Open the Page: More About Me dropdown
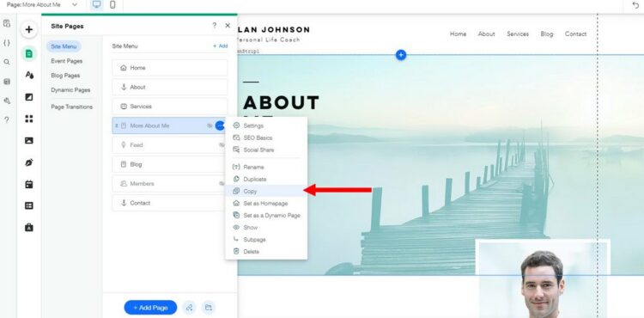Image resolution: width=644 pixels, height=318 pixels. tap(42, 5)
